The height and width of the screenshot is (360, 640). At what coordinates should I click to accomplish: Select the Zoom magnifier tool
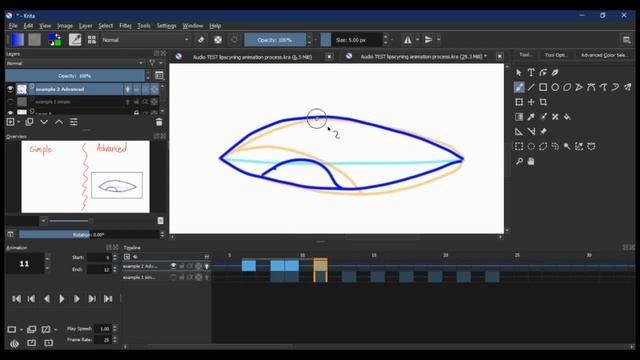519,161
